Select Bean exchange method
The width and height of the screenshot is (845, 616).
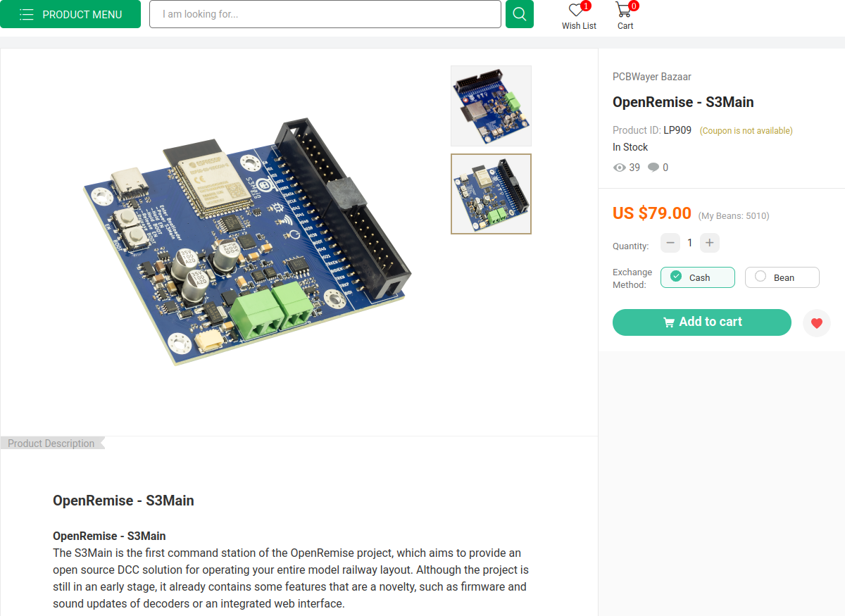pyautogui.click(x=782, y=277)
